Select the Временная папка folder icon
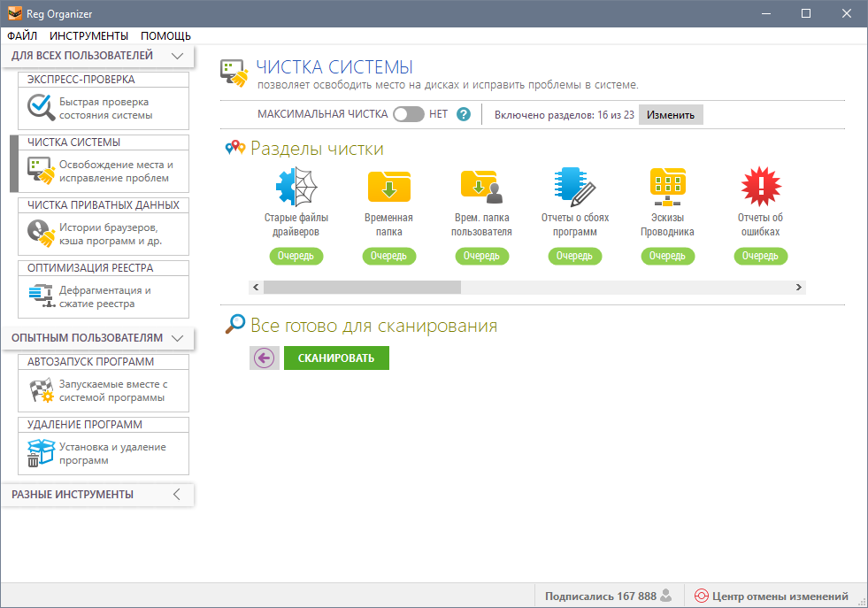 coord(389,187)
